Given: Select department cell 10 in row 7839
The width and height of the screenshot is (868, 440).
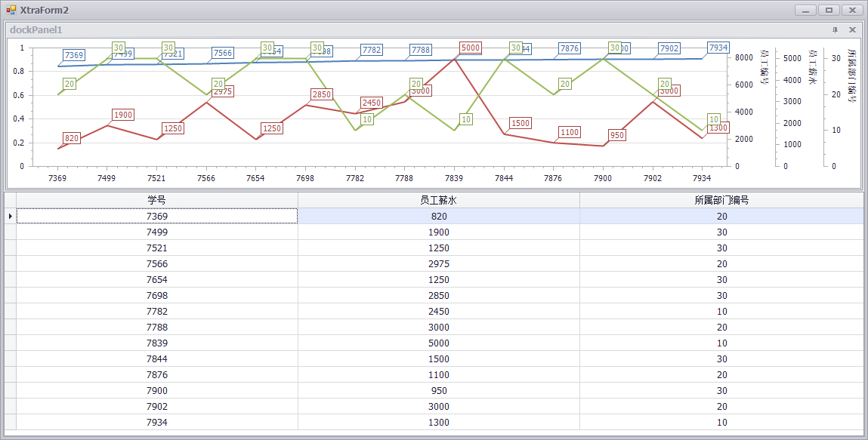Looking at the screenshot, I should coord(721,343).
